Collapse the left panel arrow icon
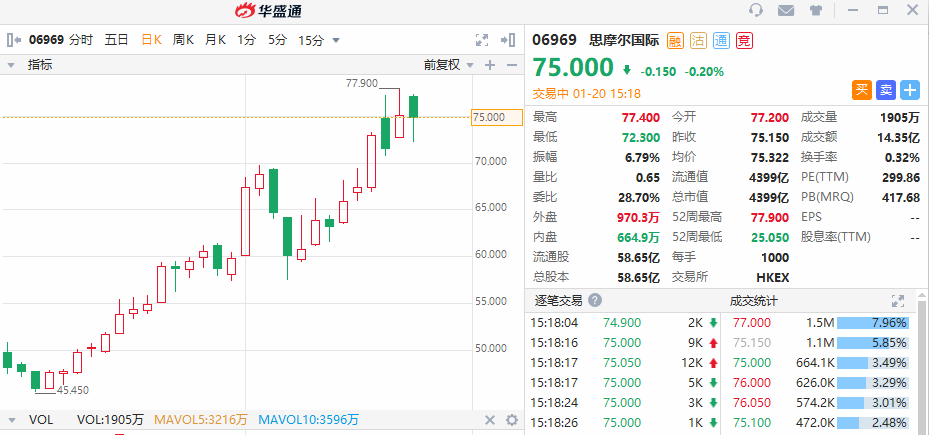The width and height of the screenshot is (929, 435). click(x=14, y=40)
